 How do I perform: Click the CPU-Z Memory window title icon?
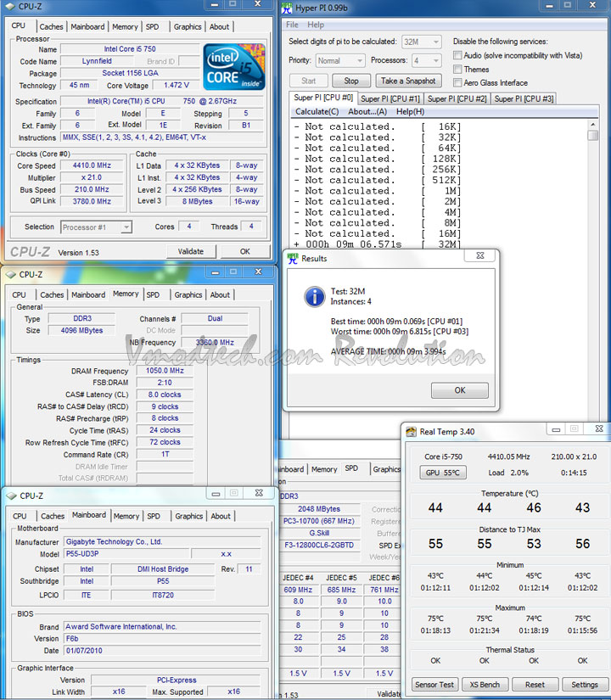[11, 275]
